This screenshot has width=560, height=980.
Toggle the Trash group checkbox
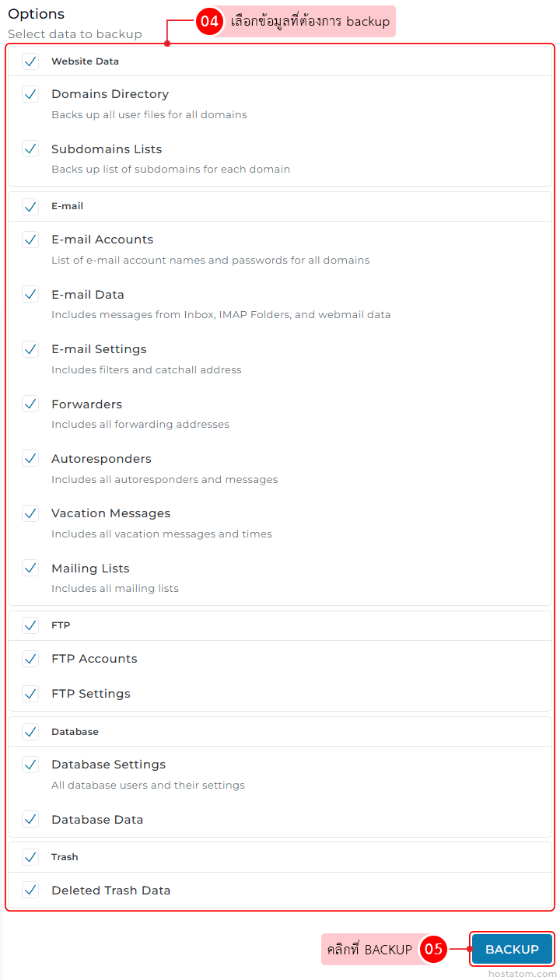[x=30, y=857]
